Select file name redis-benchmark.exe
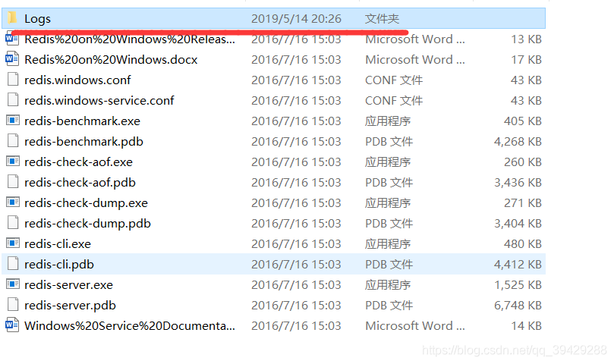Screen dimensions: 614x364 tap(82, 121)
